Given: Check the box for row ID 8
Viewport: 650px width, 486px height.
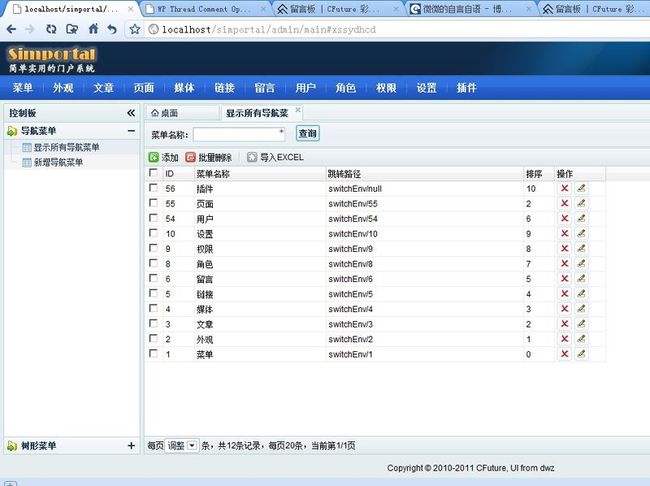Looking at the screenshot, I should coord(153,263).
